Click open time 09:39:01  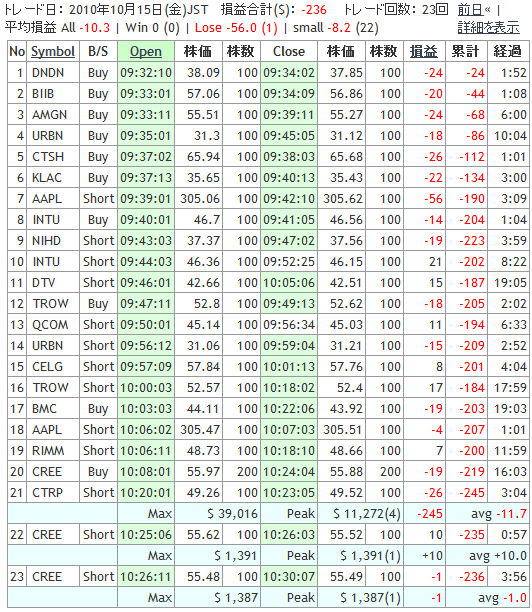click(x=146, y=199)
